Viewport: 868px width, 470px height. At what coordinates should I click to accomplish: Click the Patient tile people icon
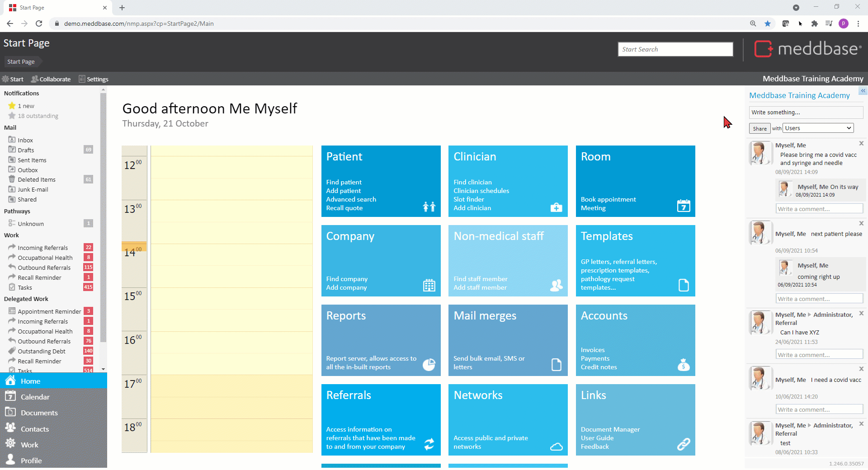[x=429, y=207]
